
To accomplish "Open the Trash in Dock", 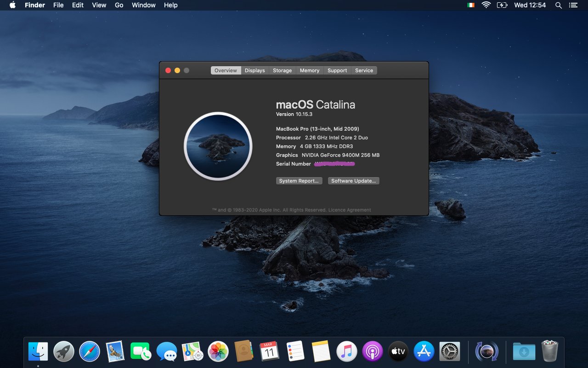I will [x=549, y=351].
